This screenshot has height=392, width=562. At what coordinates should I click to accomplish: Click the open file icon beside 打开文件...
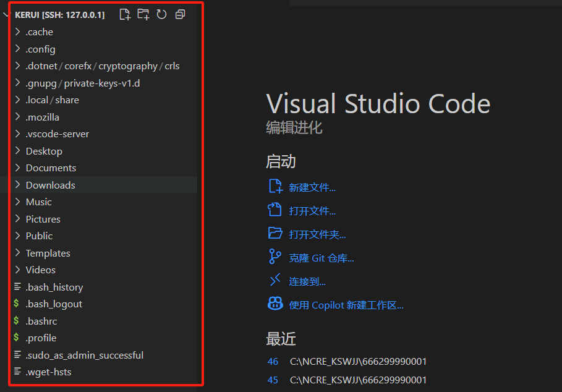(x=275, y=210)
